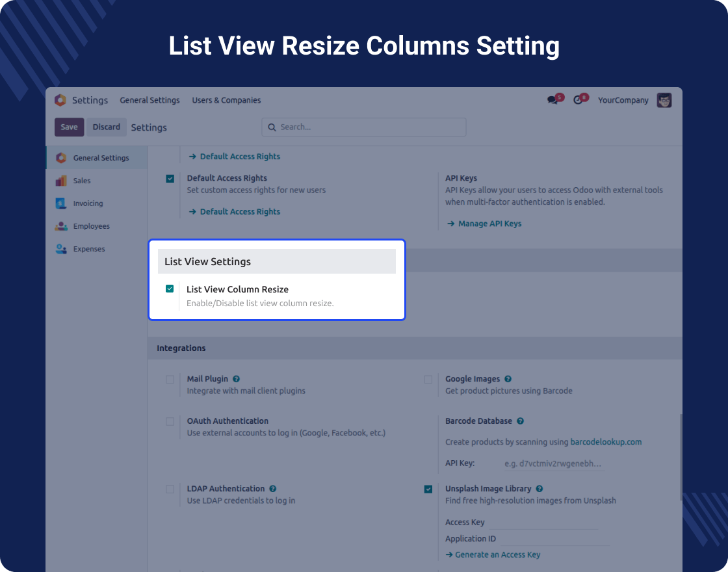
Task: Click the settings page vertical scrollbar
Action: 681,458
